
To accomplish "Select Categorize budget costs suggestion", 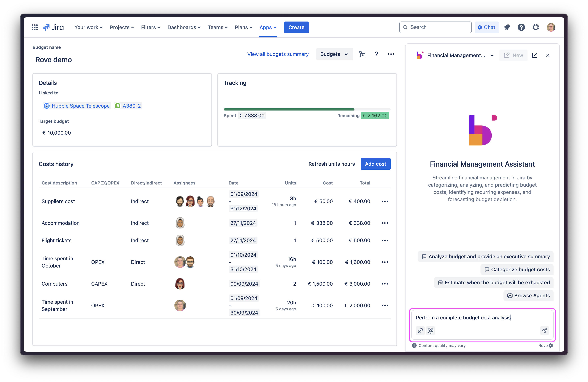I will (517, 269).
